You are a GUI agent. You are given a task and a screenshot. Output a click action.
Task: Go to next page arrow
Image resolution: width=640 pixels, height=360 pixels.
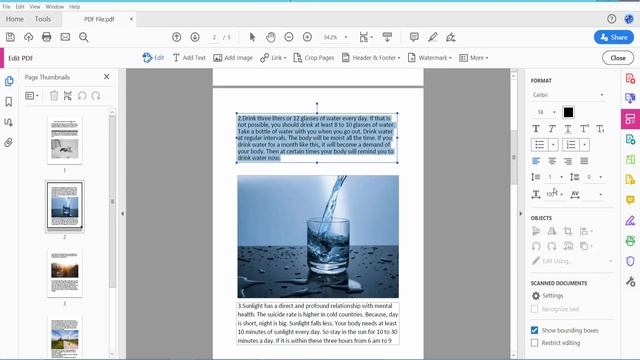point(195,37)
